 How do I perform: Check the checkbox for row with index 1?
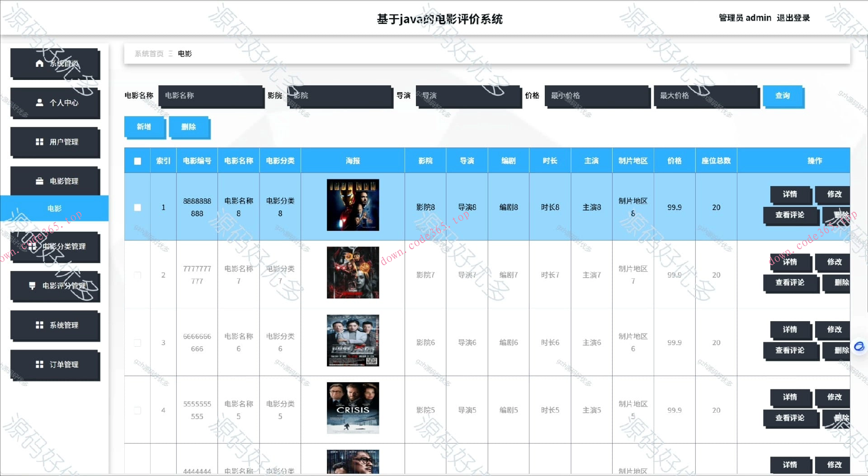point(137,207)
